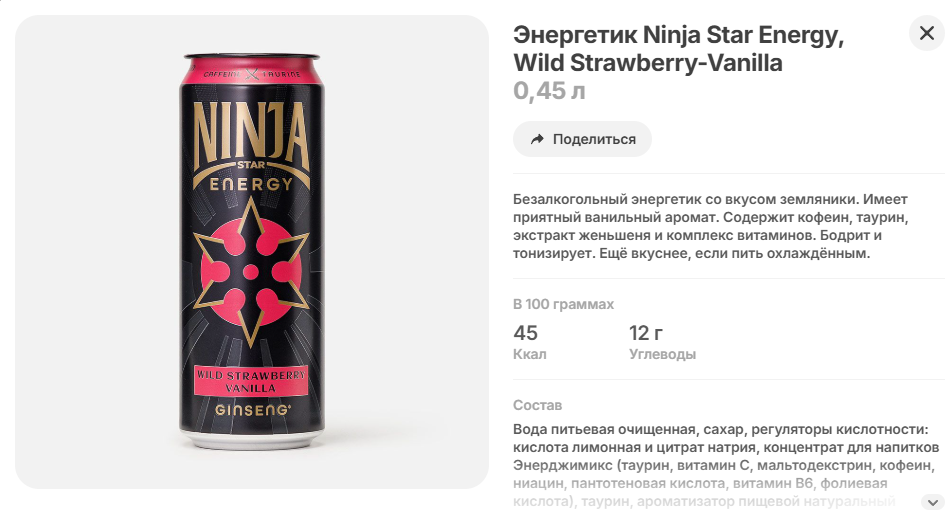The image size is (951, 510).
Task: Close the product card with X button
Action: pos(926,33)
